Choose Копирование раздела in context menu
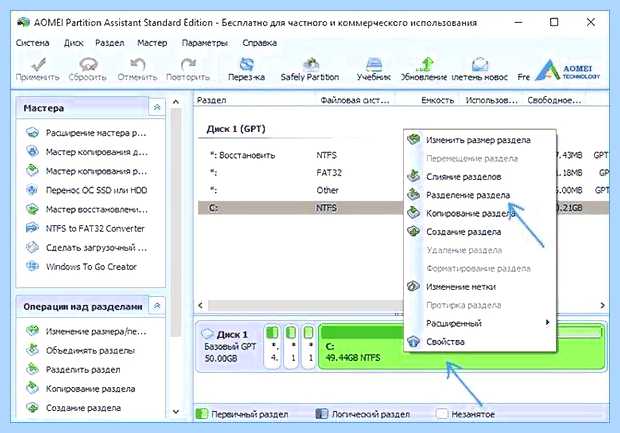Image resolution: width=620 pixels, height=433 pixels. click(480, 213)
